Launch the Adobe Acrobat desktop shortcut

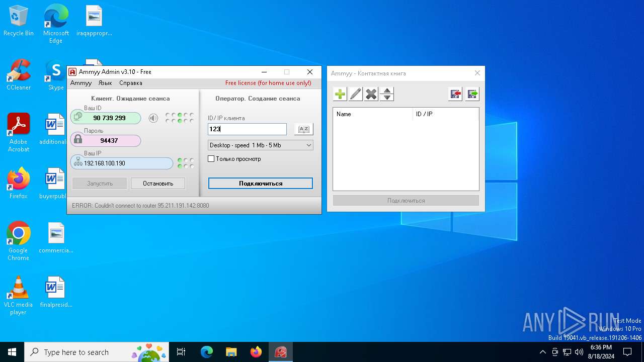[19, 133]
